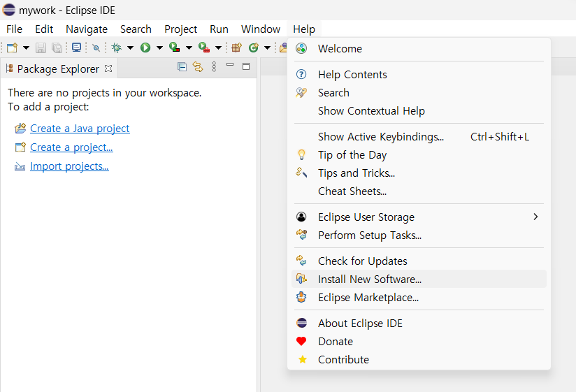Viewport: 576px width, 392px height.
Task: Open the Navigate menu
Action: [x=87, y=29]
